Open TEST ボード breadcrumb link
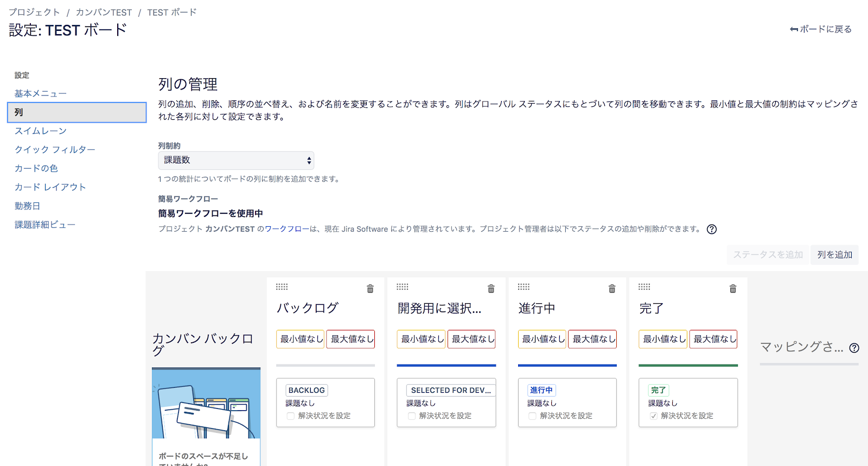The width and height of the screenshot is (868, 466). (172, 12)
